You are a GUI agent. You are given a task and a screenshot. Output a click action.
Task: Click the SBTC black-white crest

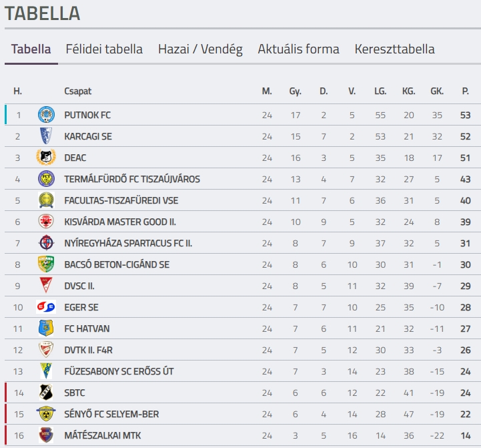(x=46, y=392)
